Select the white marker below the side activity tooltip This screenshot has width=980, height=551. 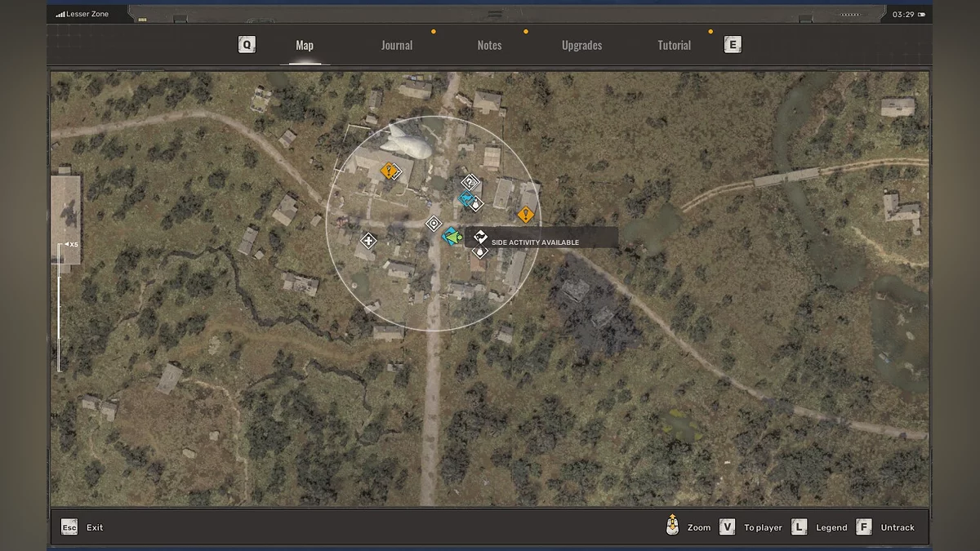pos(480,252)
